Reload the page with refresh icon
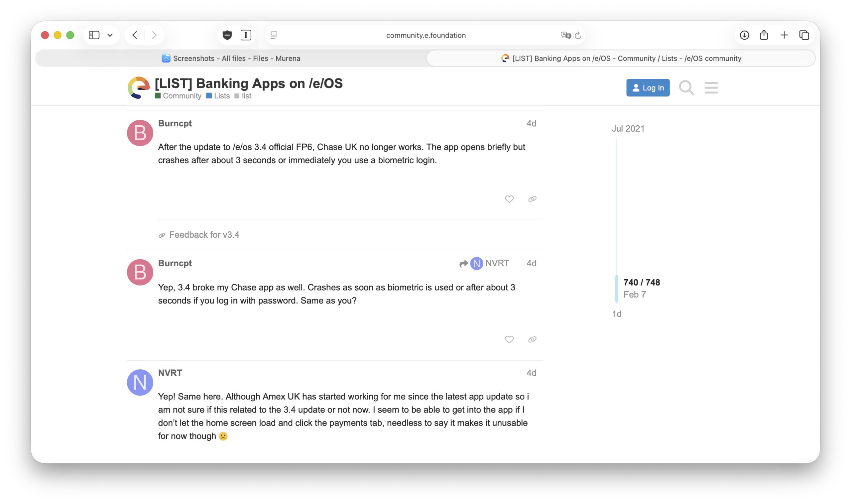851x504 pixels. click(x=578, y=35)
